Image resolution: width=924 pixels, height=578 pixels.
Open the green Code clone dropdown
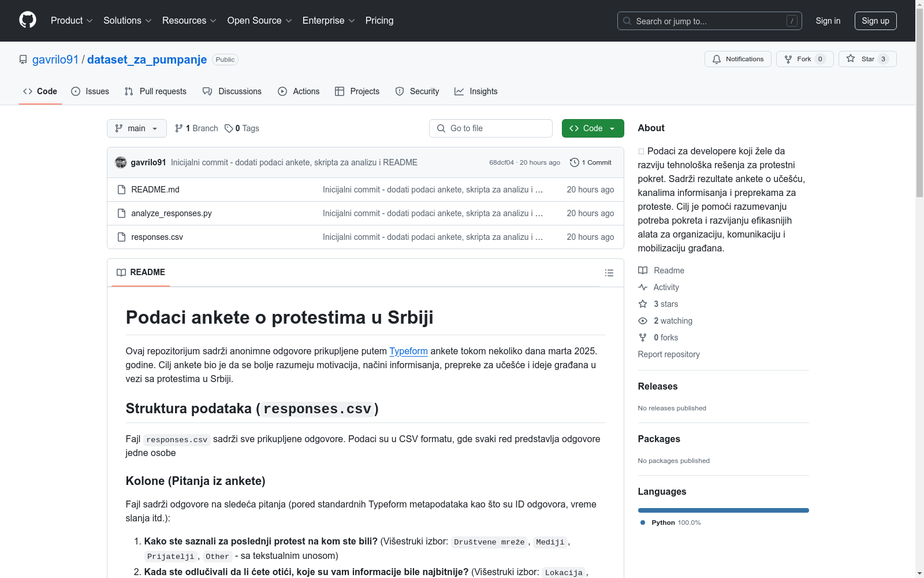(593, 128)
